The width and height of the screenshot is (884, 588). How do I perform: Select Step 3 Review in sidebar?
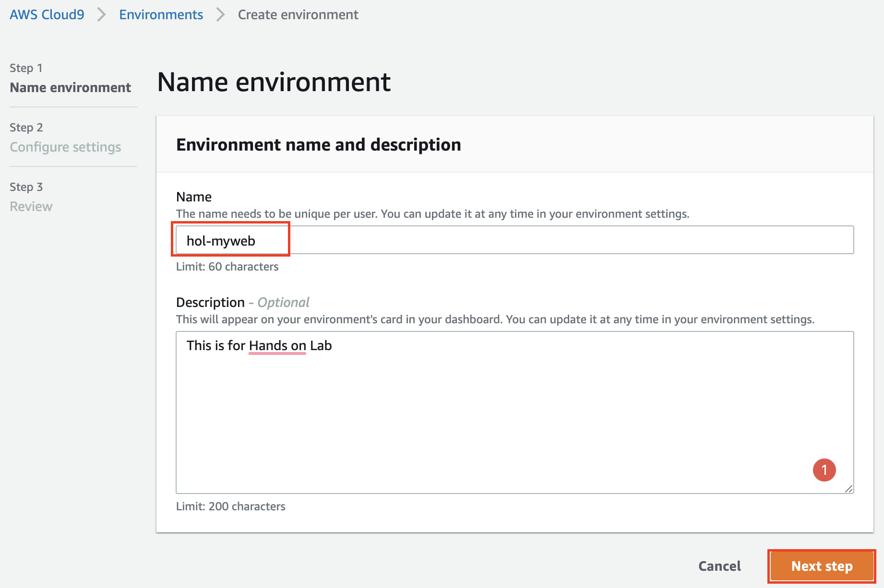point(31,197)
